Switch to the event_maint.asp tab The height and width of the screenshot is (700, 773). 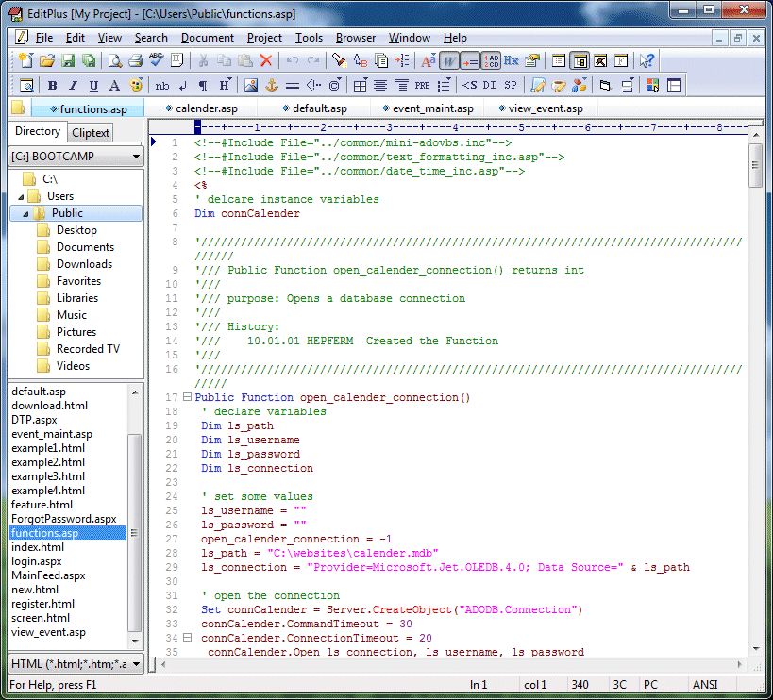tap(431, 108)
